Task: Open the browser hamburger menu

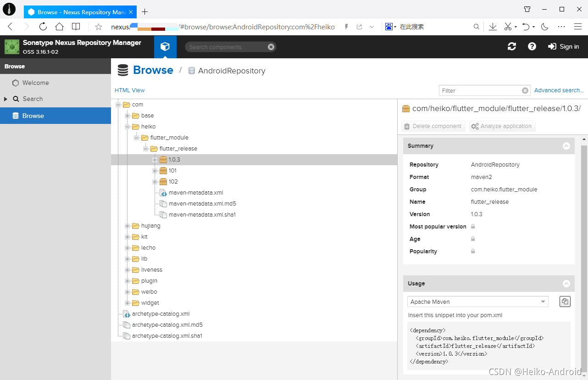Action: pyautogui.click(x=577, y=27)
